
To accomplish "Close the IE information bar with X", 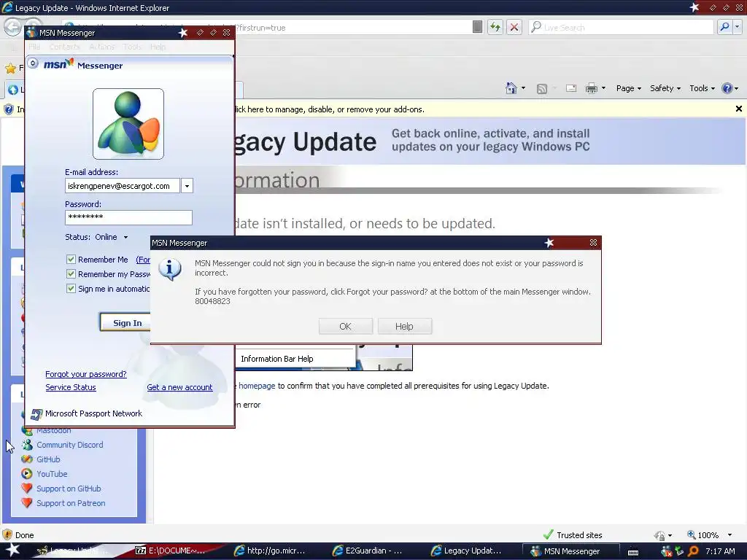I will (739, 109).
